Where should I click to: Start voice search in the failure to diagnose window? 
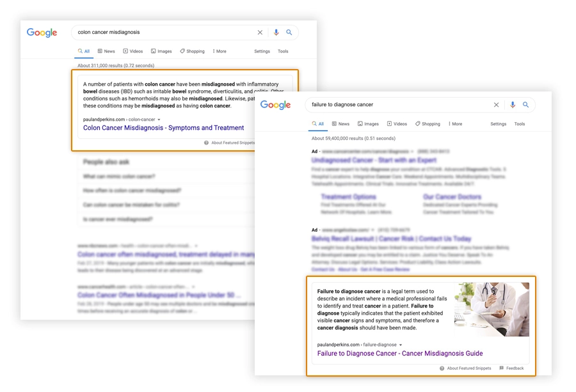pyautogui.click(x=513, y=105)
